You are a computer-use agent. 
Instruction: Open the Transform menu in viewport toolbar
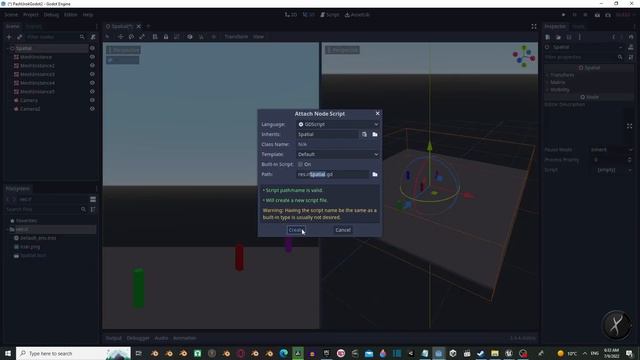(x=236, y=37)
